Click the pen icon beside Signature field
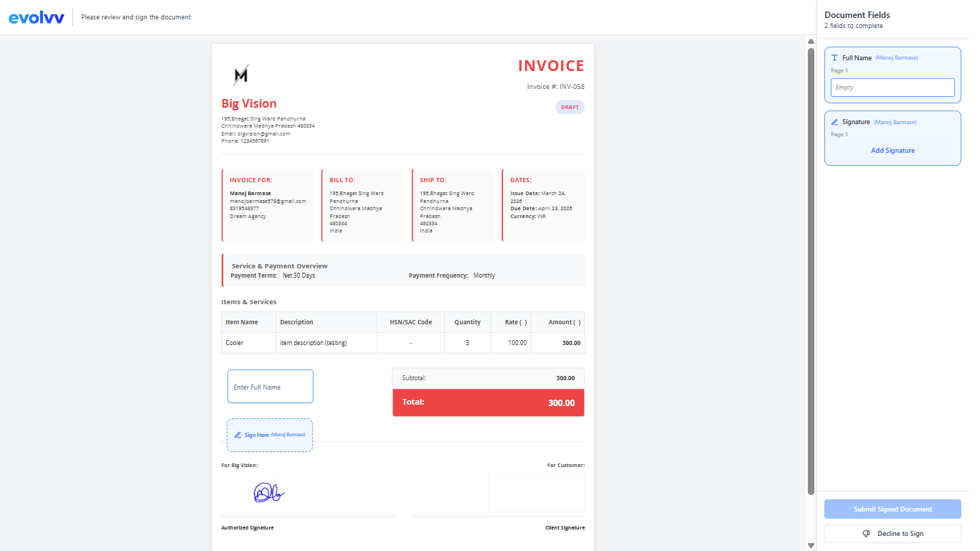 point(834,122)
